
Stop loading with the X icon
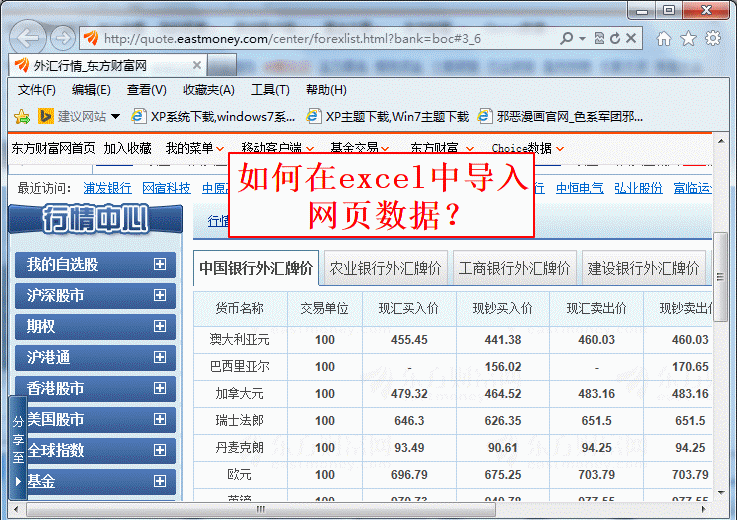click(632, 39)
